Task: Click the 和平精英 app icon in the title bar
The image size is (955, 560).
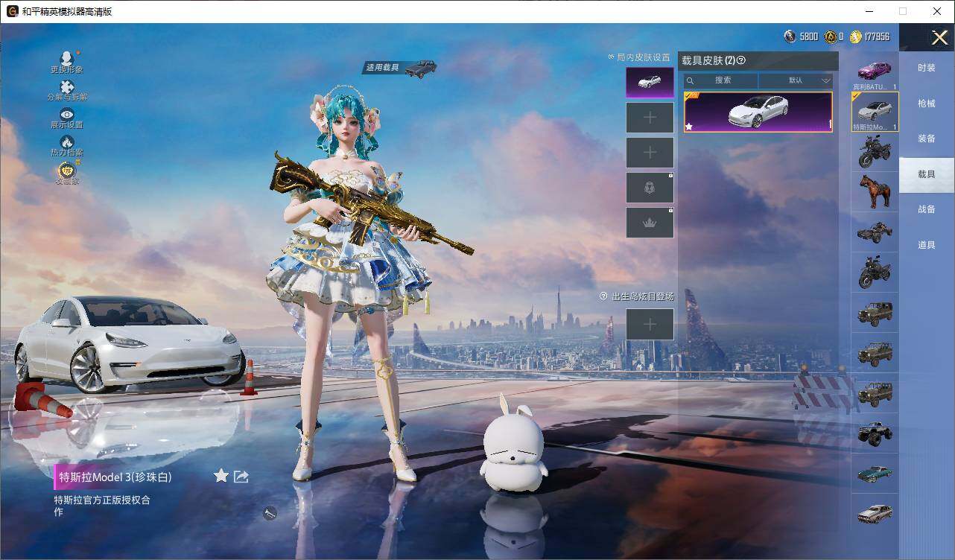Action: click(x=13, y=11)
